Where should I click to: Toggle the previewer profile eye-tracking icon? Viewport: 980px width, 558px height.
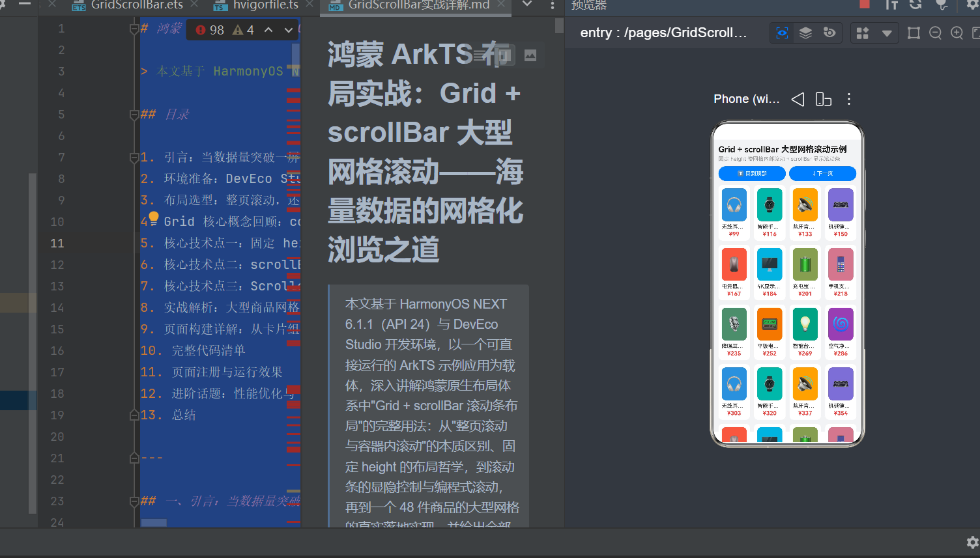click(829, 33)
